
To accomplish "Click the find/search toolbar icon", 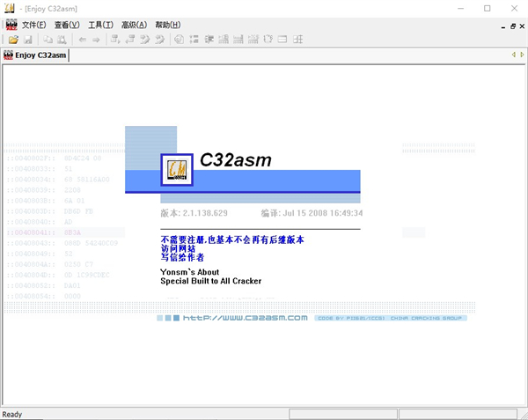I will (62, 40).
